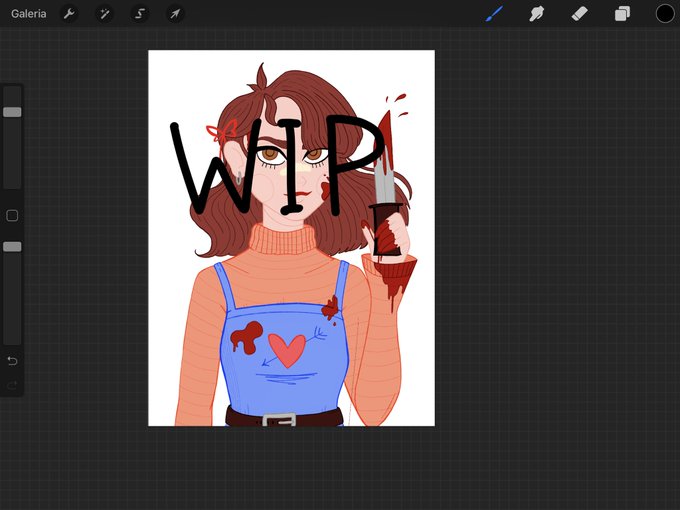This screenshot has height=510, width=680.
Task: Return to the Galeria view
Action: pos(29,14)
